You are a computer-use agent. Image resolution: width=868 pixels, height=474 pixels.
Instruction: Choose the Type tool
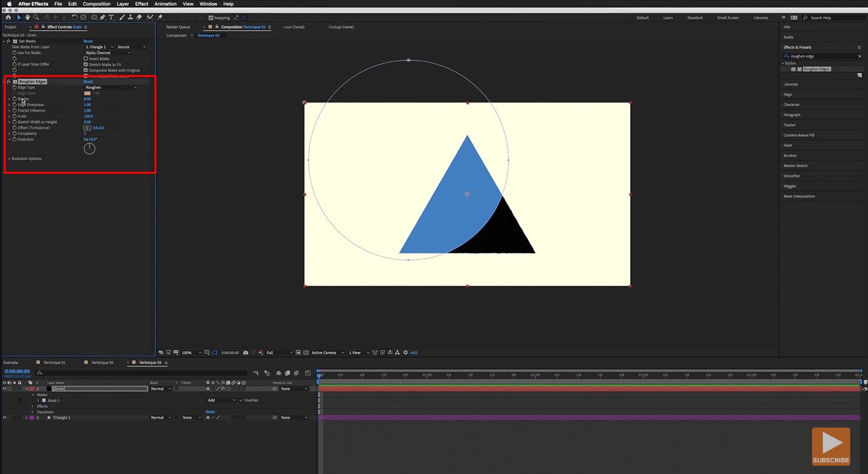coord(111,17)
